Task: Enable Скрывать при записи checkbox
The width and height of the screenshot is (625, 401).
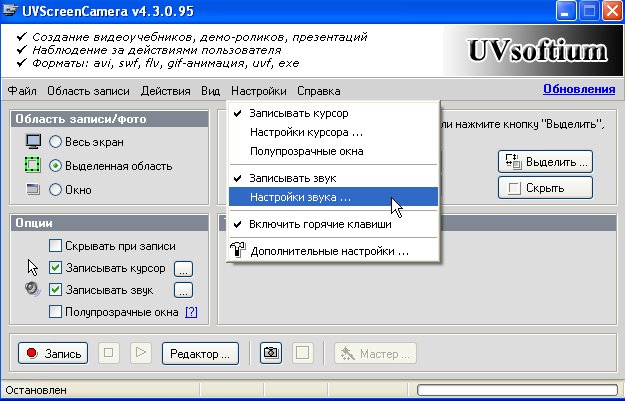Action: coord(55,246)
